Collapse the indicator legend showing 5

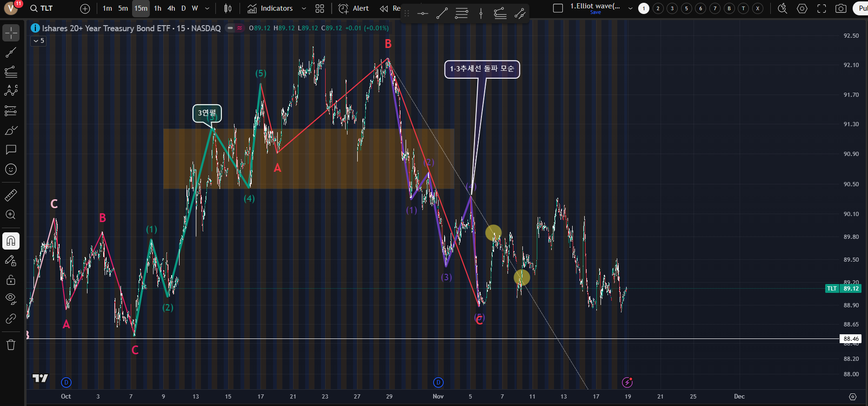[x=38, y=41]
